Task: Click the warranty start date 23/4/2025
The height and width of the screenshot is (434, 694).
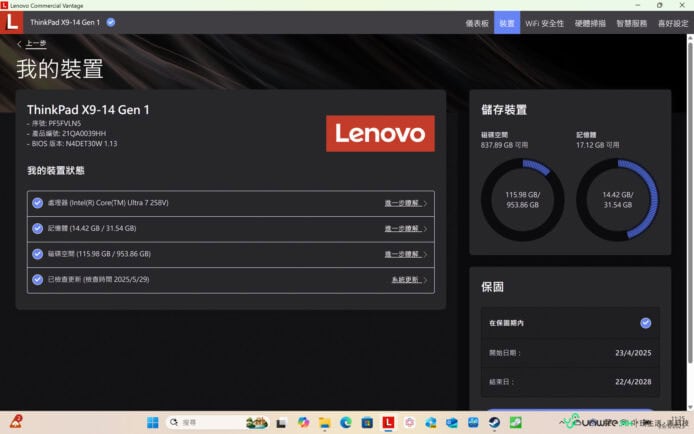Action: tap(633, 353)
